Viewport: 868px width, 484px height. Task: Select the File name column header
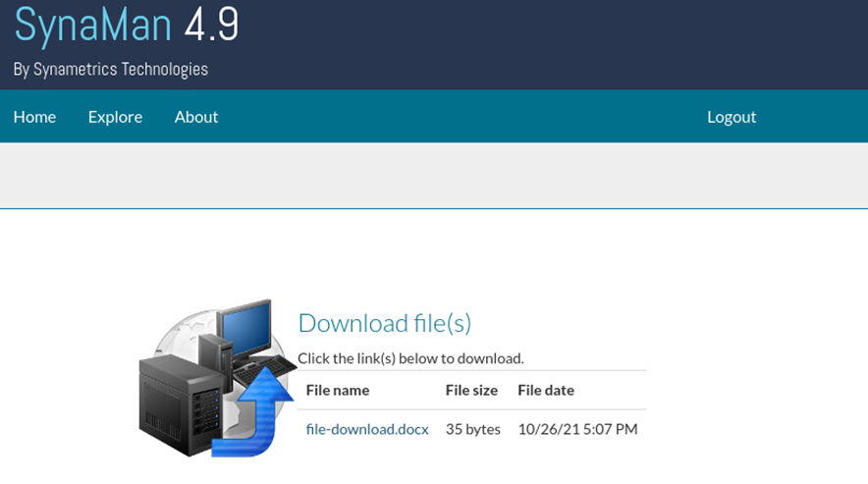click(338, 391)
